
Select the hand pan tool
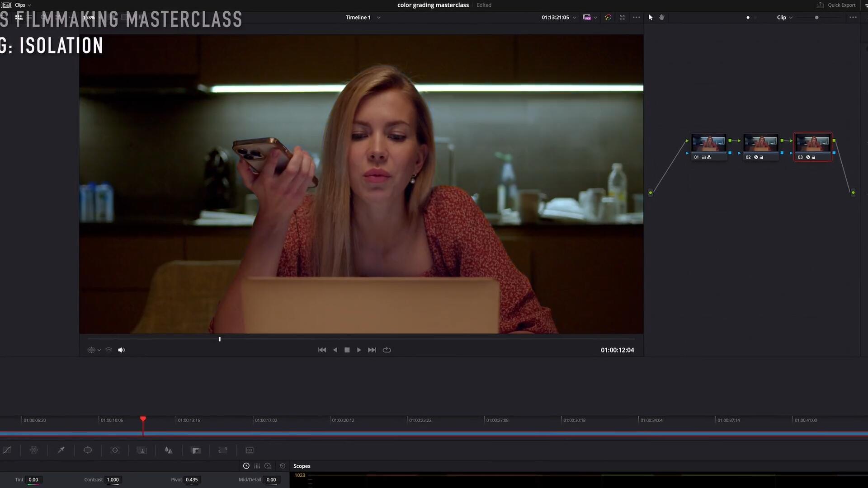[662, 17]
